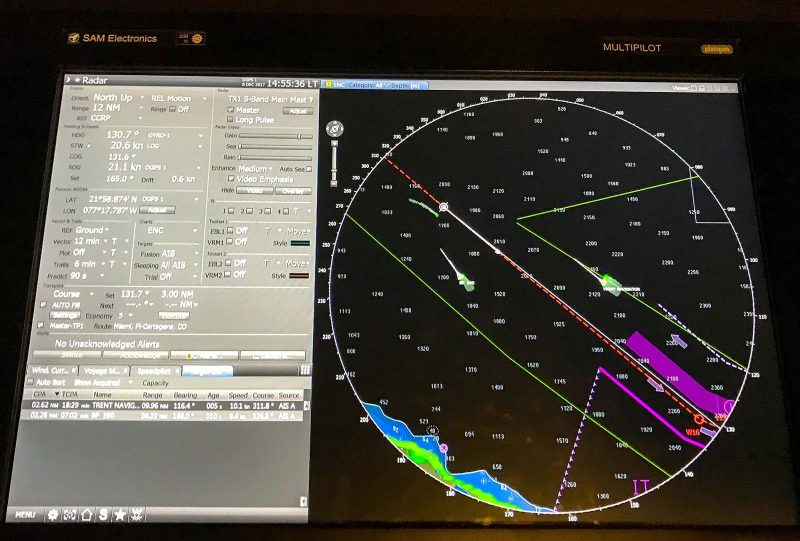Zoom out using bottom of chart zoom bar
Screen dimensions: 800x541
(x=334, y=182)
